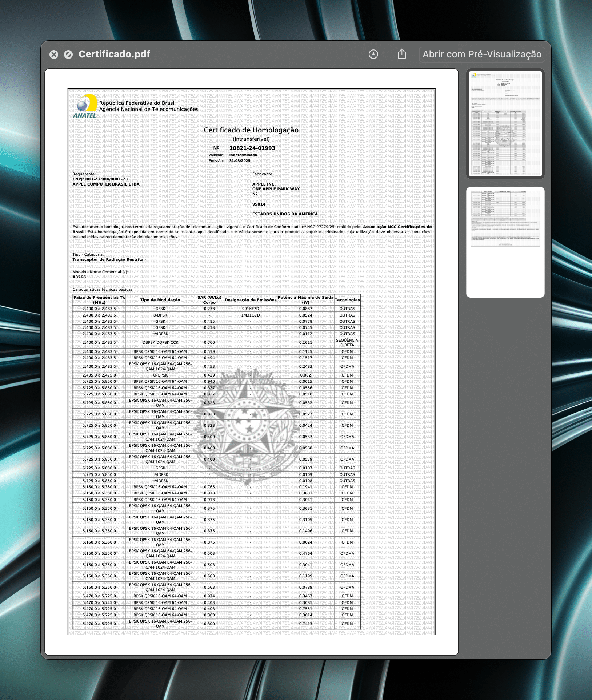Click power value 0,1941
Image resolution: width=592 pixels, height=700 pixels.
point(305,487)
